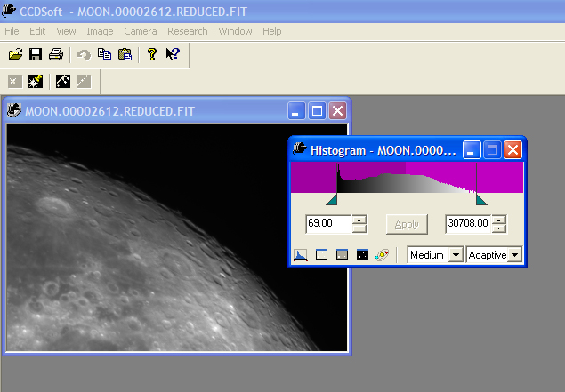The image size is (565, 392).
Task: Open the View menu
Action: tap(66, 31)
